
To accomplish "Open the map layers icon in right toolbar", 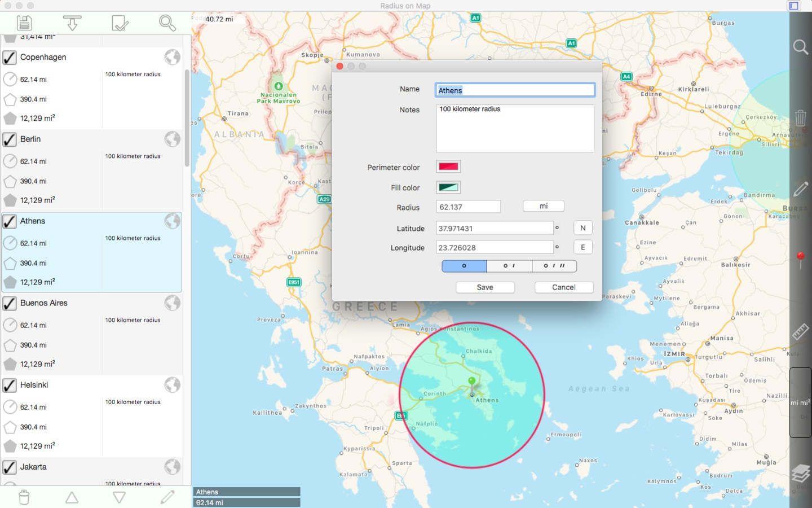I will (801, 473).
